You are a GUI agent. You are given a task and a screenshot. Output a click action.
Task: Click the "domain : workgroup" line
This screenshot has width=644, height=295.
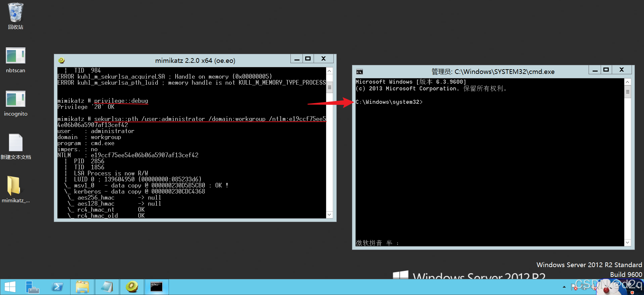89,137
